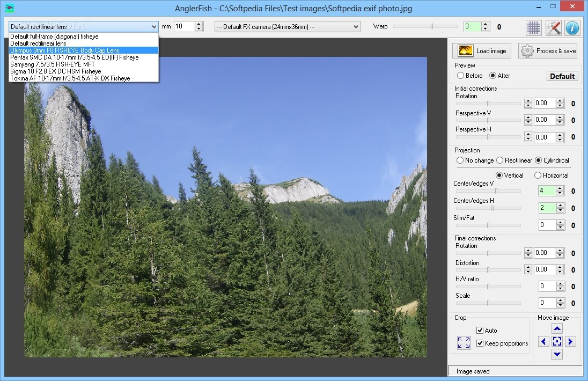This screenshot has width=588, height=381.
Task: Click left spinner of final Distortion
Action: click(x=528, y=269)
